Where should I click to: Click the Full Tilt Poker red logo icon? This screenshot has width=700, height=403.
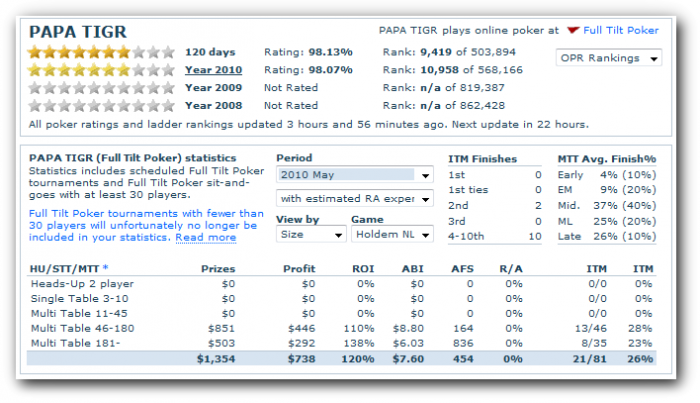click(573, 30)
